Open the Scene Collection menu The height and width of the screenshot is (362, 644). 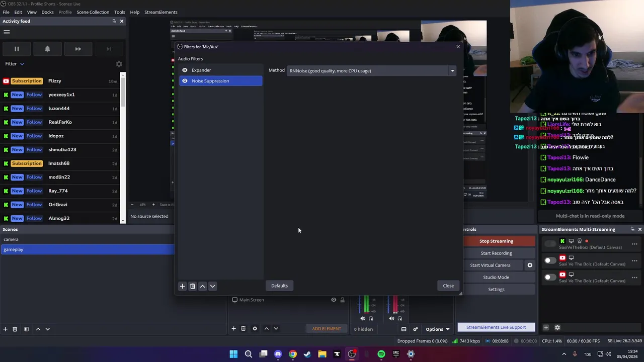[x=93, y=12]
